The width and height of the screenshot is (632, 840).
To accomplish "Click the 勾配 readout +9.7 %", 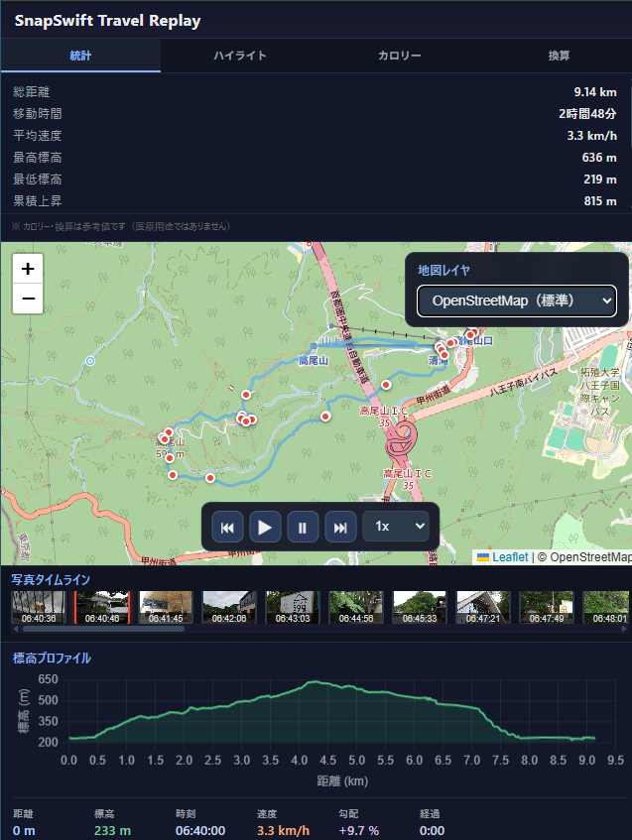I will [x=358, y=831].
